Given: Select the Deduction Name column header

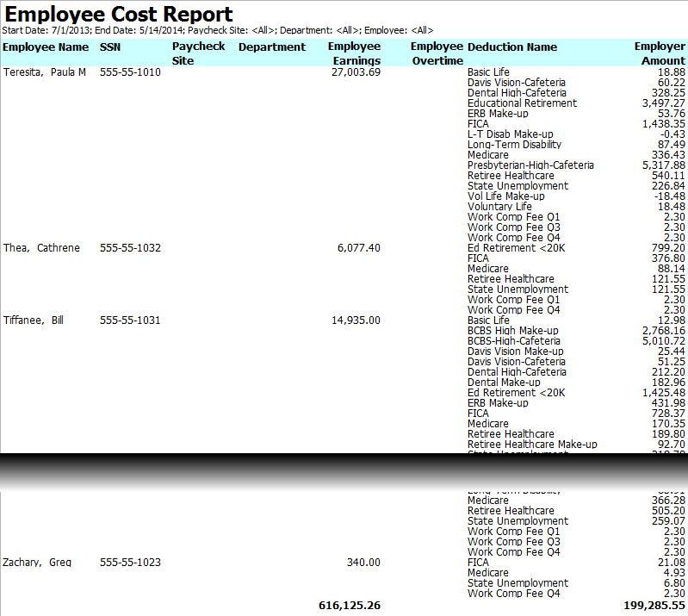Looking at the screenshot, I should (x=512, y=47).
